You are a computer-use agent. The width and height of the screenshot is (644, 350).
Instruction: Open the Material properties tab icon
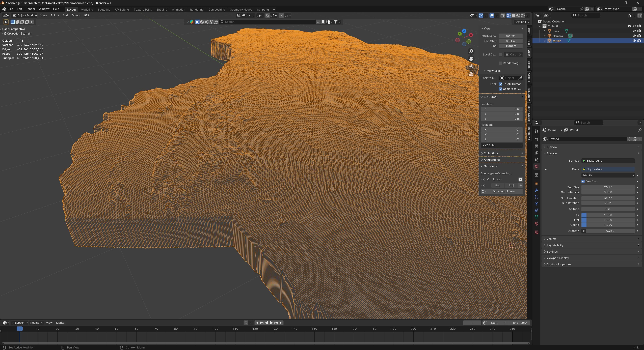(x=536, y=224)
